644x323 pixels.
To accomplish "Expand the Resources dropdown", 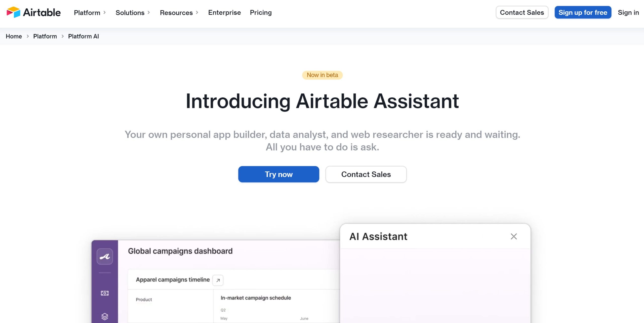I will click(176, 12).
